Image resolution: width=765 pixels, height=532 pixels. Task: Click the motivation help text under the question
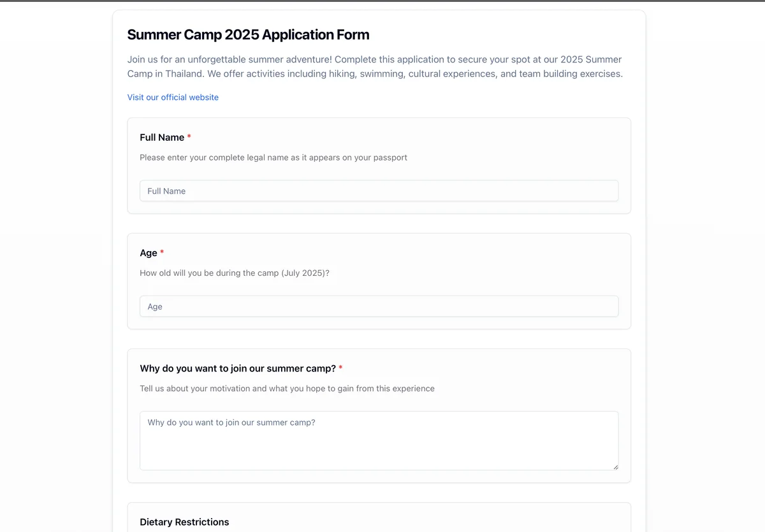coord(287,389)
